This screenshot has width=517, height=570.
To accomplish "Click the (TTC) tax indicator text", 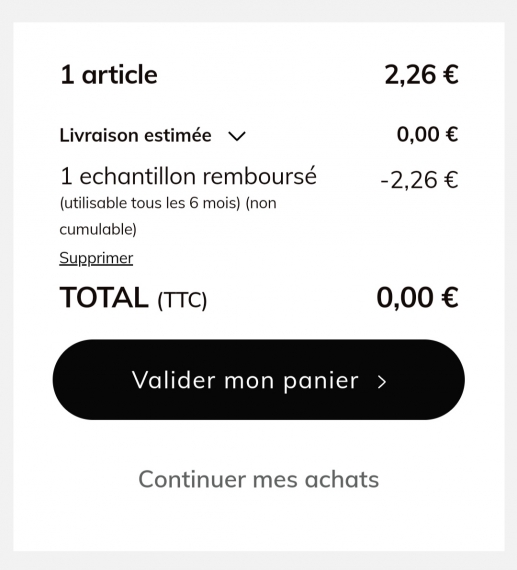I will click(x=182, y=300).
